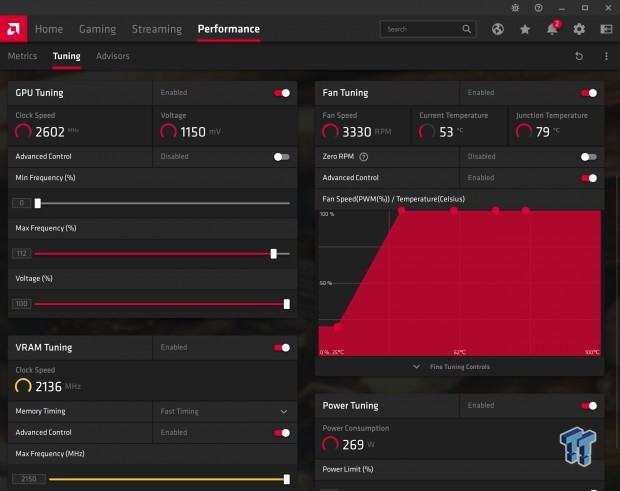This screenshot has height=491, width=620.
Task: Open Memory Timing Fast Timing dropdown
Action: (225, 412)
